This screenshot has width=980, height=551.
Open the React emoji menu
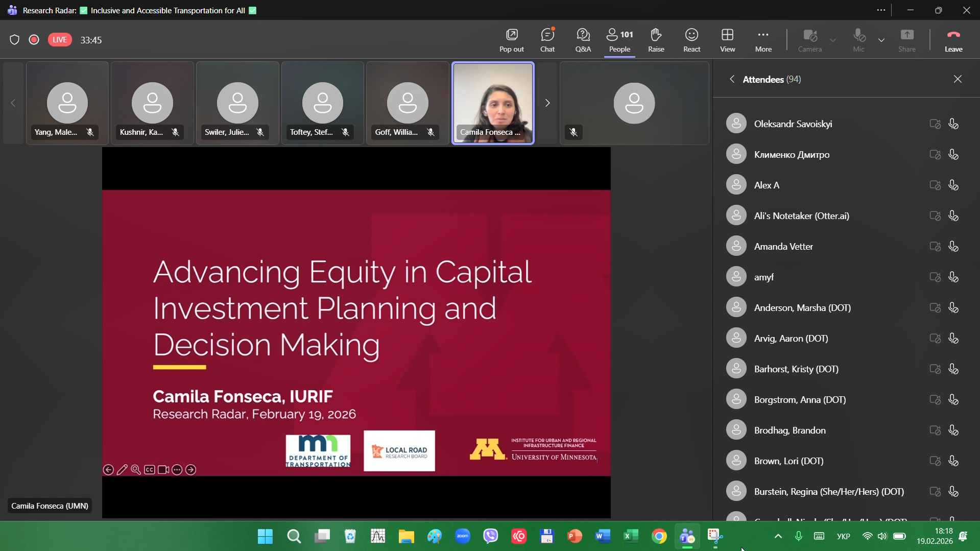[691, 40]
